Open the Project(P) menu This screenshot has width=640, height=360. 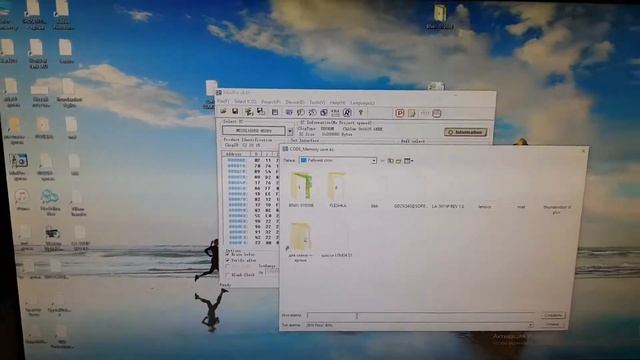click(x=271, y=102)
